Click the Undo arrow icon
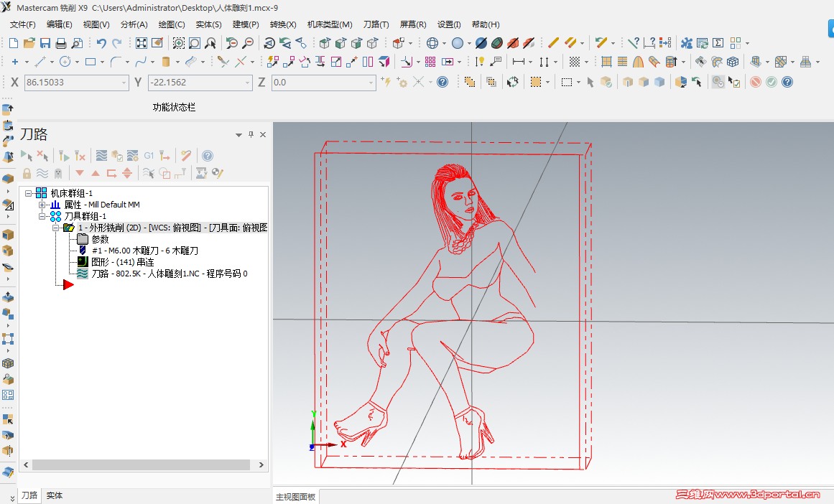The height and width of the screenshot is (504, 834). pyautogui.click(x=101, y=43)
